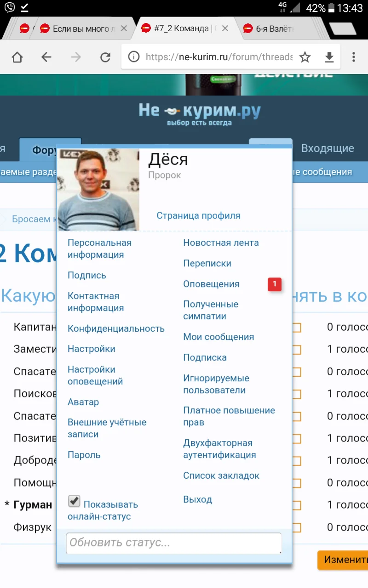Open 'Страница профиля' for user Дёся
368x588 pixels.
[199, 215]
